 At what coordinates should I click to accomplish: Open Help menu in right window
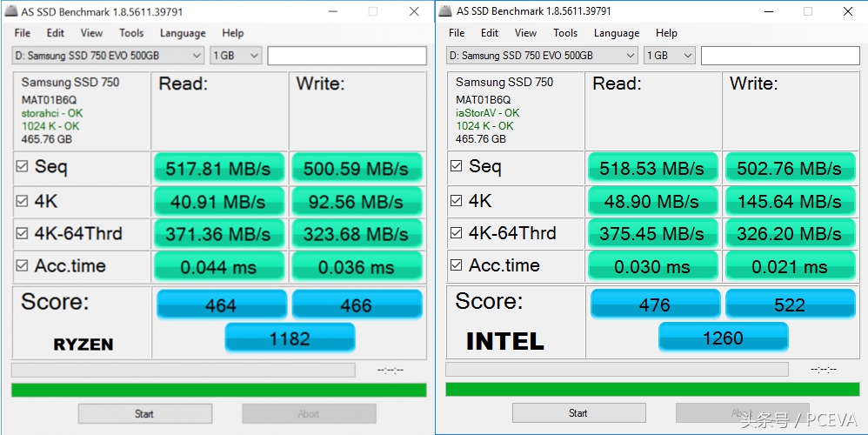666,33
